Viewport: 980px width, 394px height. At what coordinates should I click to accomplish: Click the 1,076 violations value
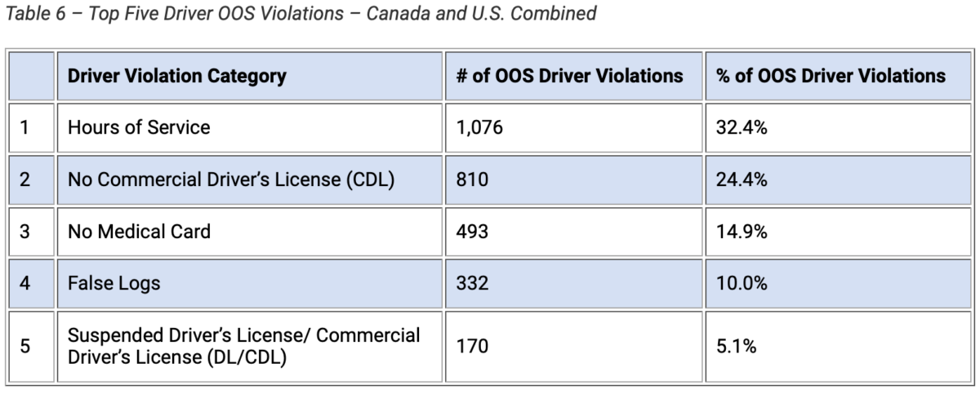coord(480,127)
